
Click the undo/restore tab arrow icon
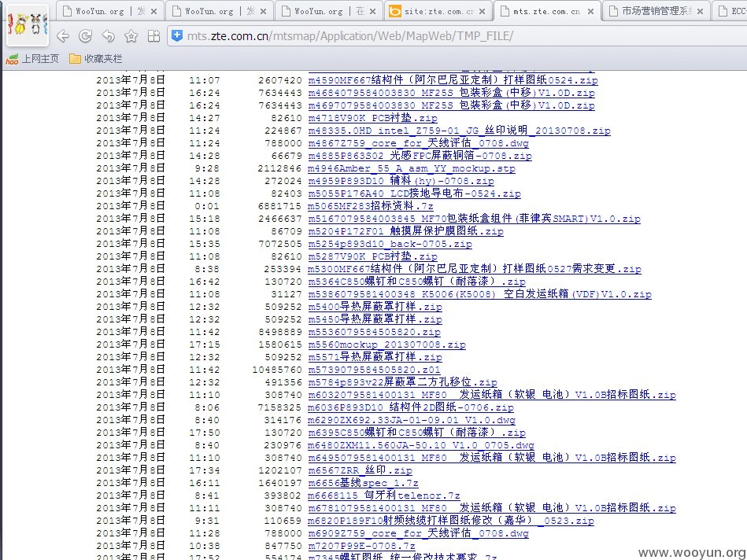tap(108, 35)
